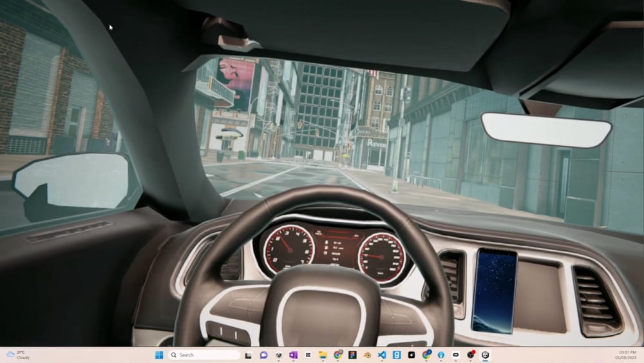Click the blue 'g' taskbar icon
This screenshot has width=644, height=363.
coord(397,355)
